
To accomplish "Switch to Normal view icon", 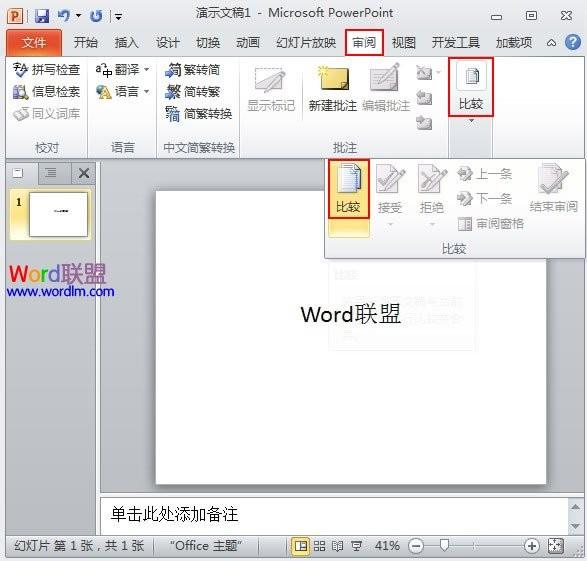I will pos(301,546).
